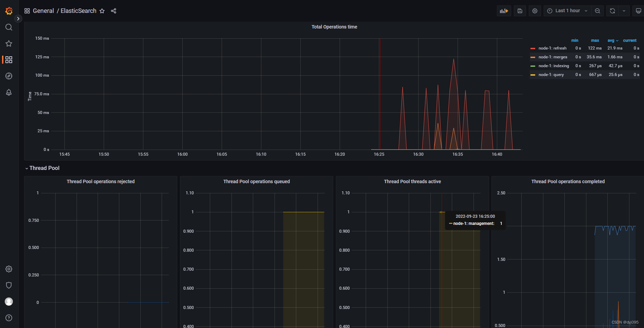The height and width of the screenshot is (328, 644).
Task: Open the user profile avatar
Action: tap(8, 302)
